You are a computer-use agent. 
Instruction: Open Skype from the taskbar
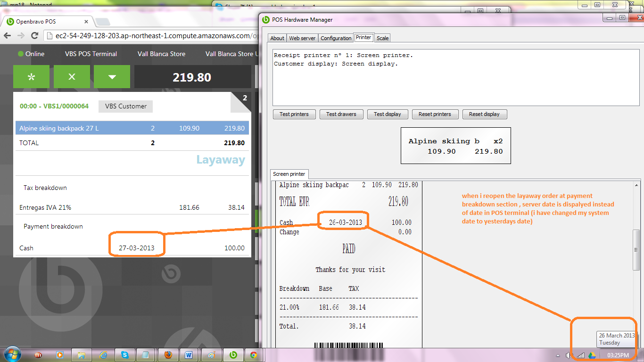(125, 355)
